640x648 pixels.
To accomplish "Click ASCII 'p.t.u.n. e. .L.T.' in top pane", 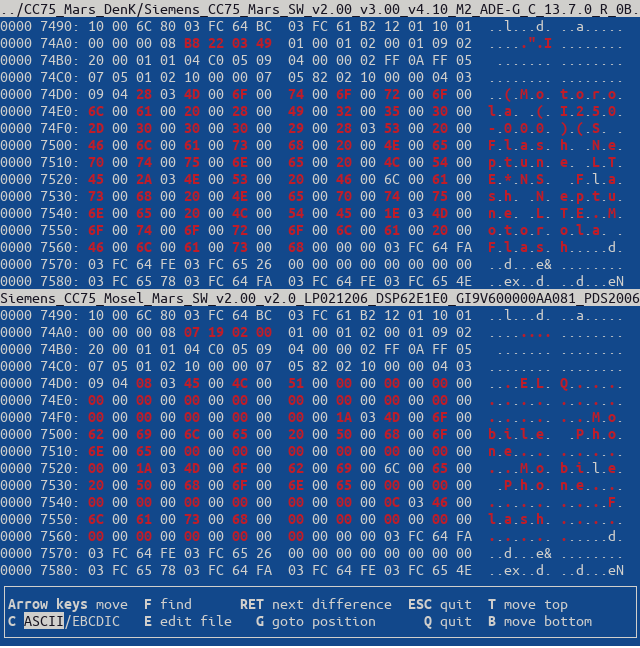I will (555, 162).
